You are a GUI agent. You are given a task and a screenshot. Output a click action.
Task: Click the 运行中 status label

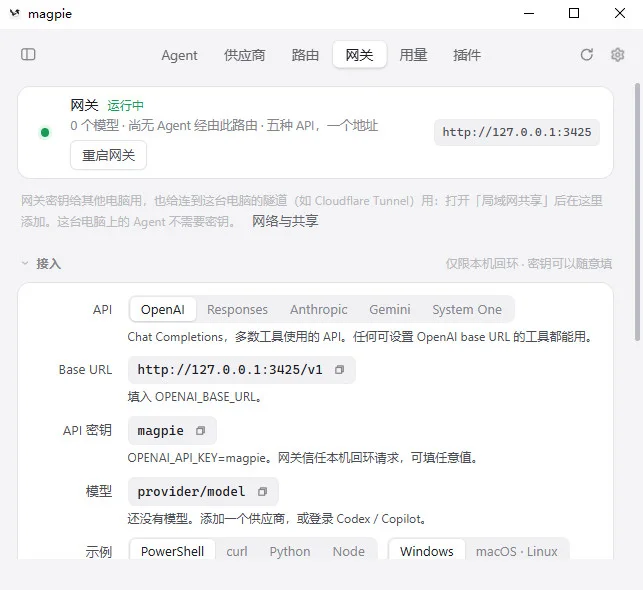coord(125,105)
